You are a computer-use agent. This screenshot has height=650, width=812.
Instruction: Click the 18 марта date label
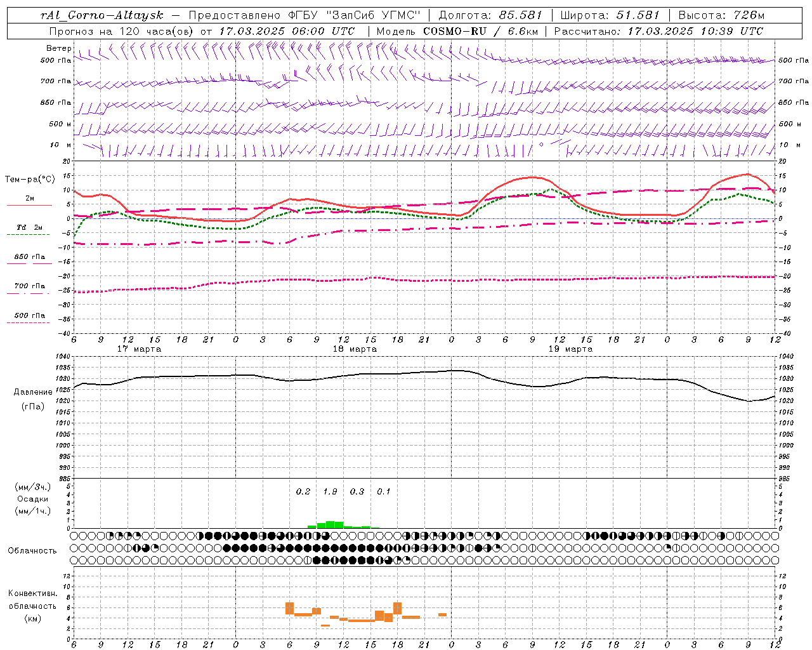point(355,348)
